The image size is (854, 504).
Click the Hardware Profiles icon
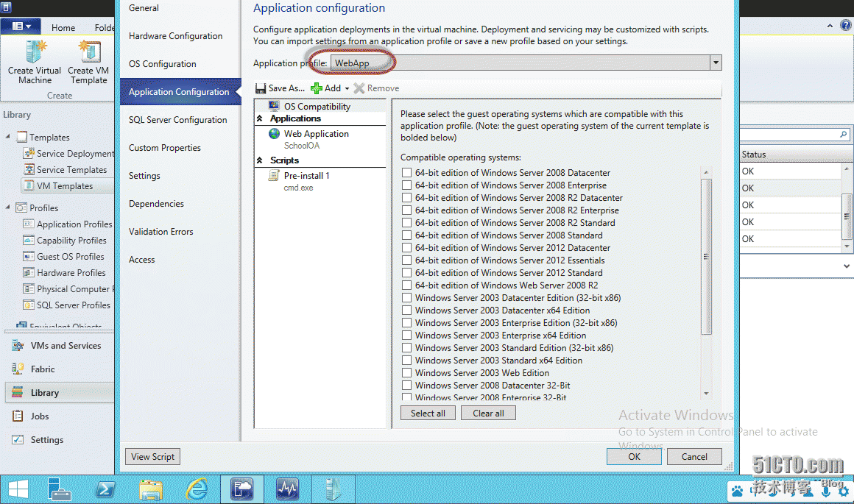click(29, 273)
